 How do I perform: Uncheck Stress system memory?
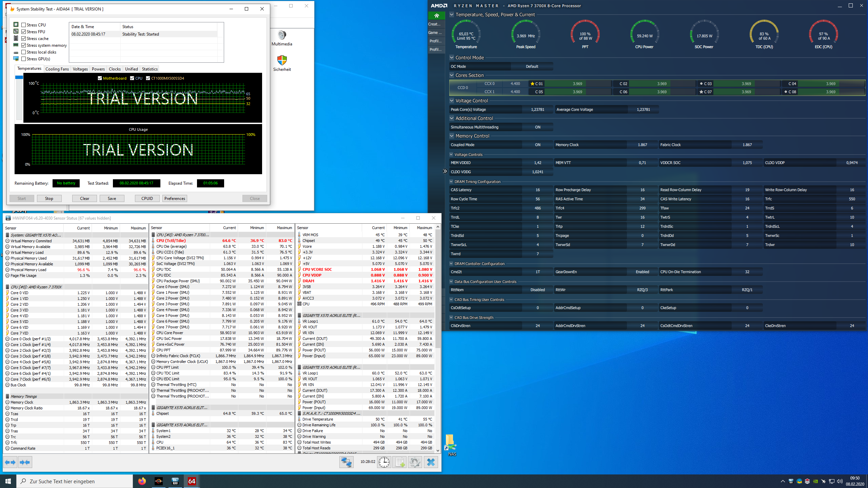click(x=23, y=45)
